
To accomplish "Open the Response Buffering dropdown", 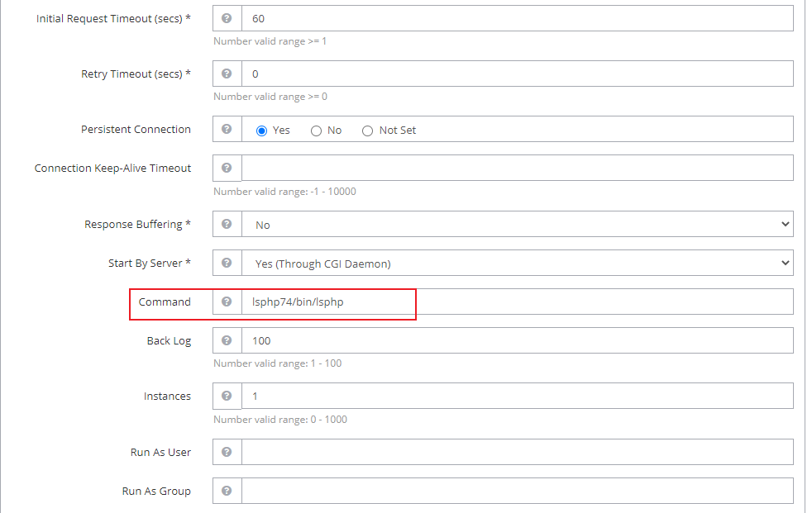I will (x=518, y=224).
